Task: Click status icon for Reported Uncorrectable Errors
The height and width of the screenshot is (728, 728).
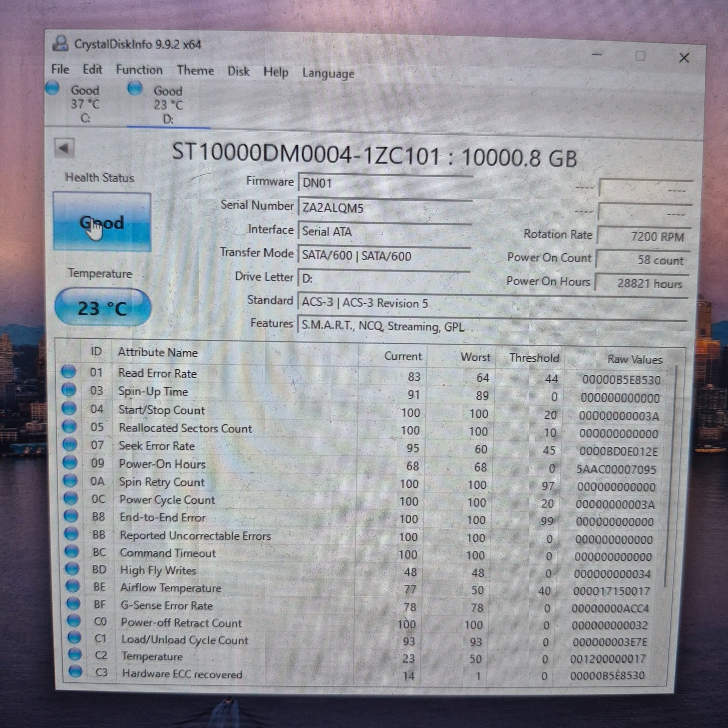Action: (x=72, y=534)
